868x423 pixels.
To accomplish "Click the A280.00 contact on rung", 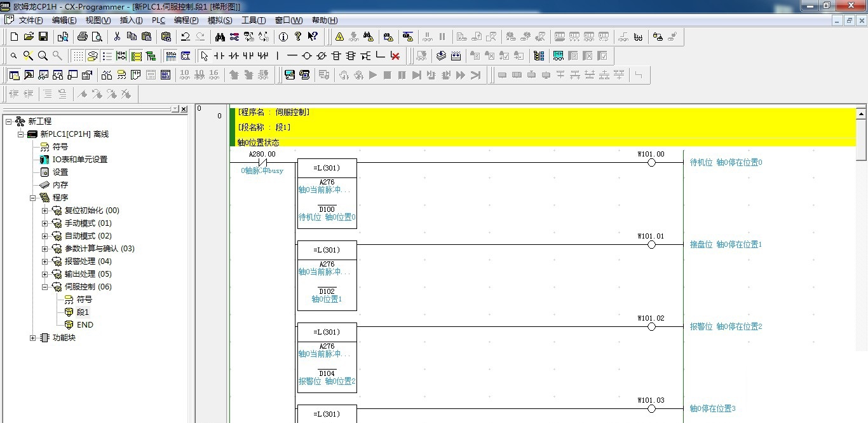I will coord(262,162).
